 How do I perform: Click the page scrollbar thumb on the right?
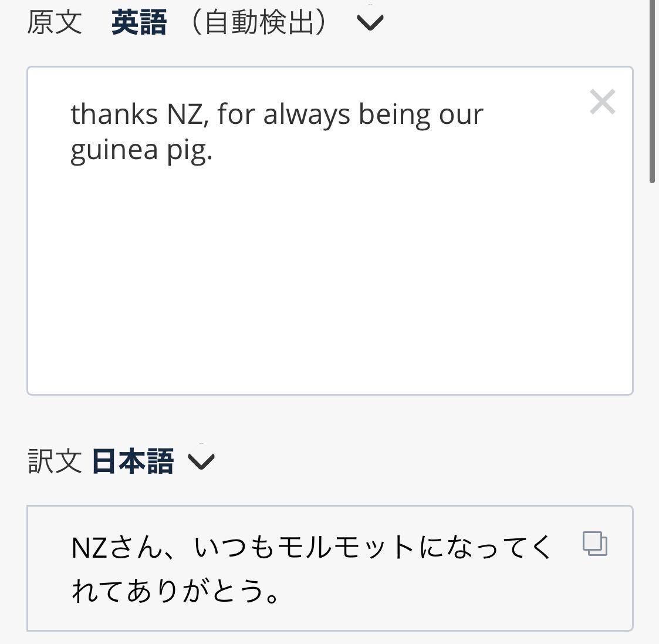point(653,92)
